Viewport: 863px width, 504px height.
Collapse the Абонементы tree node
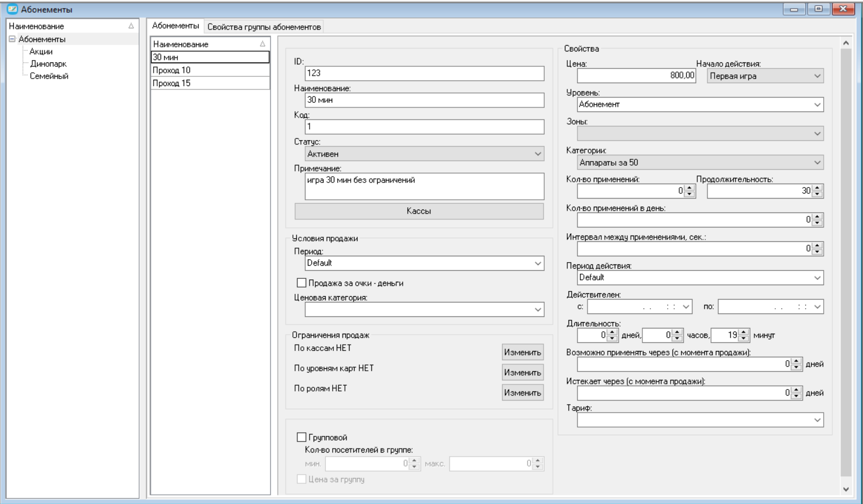(x=12, y=39)
